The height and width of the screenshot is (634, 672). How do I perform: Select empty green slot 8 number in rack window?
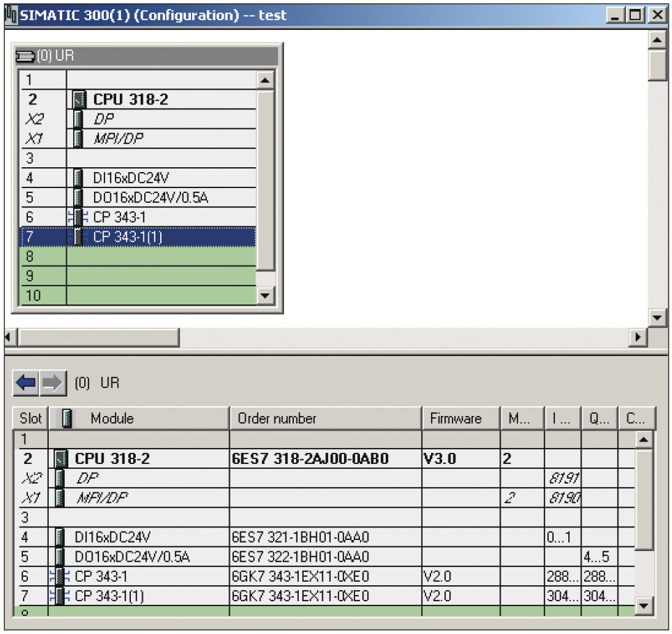[x=29, y=256]
